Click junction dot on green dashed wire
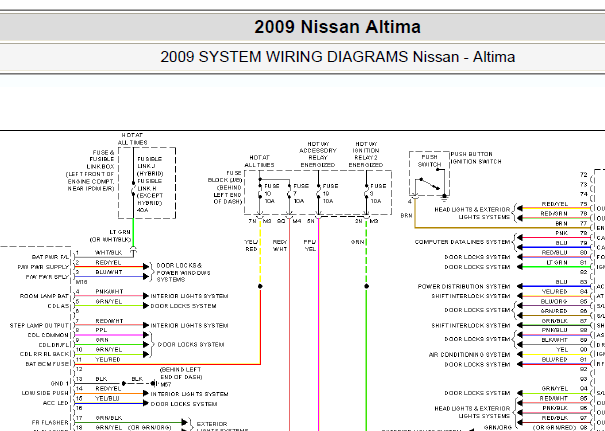This screenshot has height=431, width=605. 366,286
